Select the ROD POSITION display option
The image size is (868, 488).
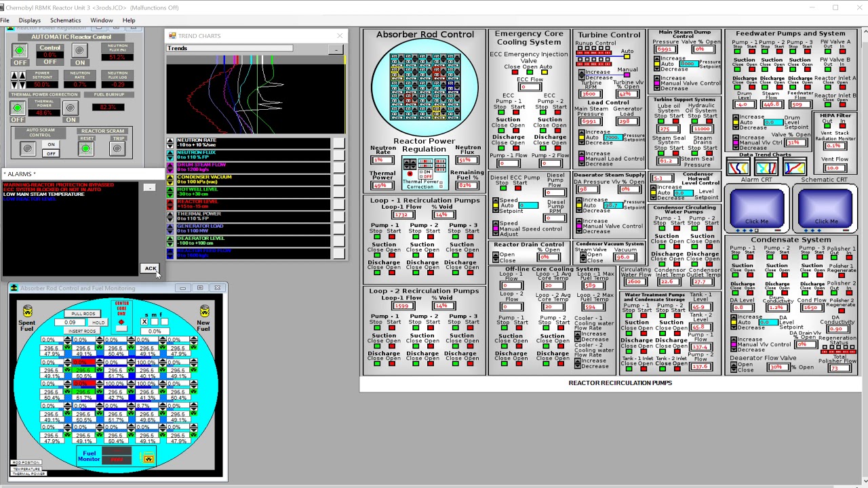point(26,463)
